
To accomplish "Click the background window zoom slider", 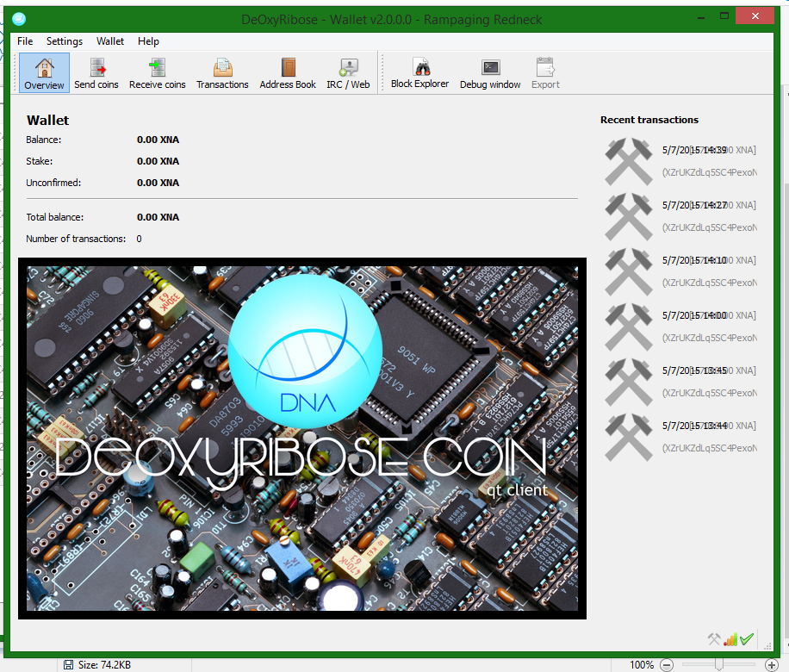I will [719, 665].
